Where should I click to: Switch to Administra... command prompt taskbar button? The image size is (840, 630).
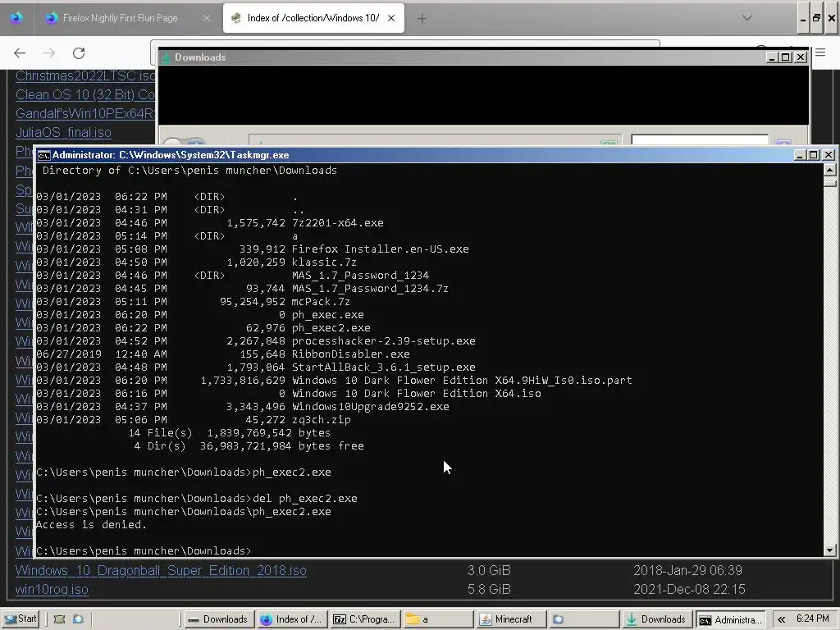(x=731, y=620)
